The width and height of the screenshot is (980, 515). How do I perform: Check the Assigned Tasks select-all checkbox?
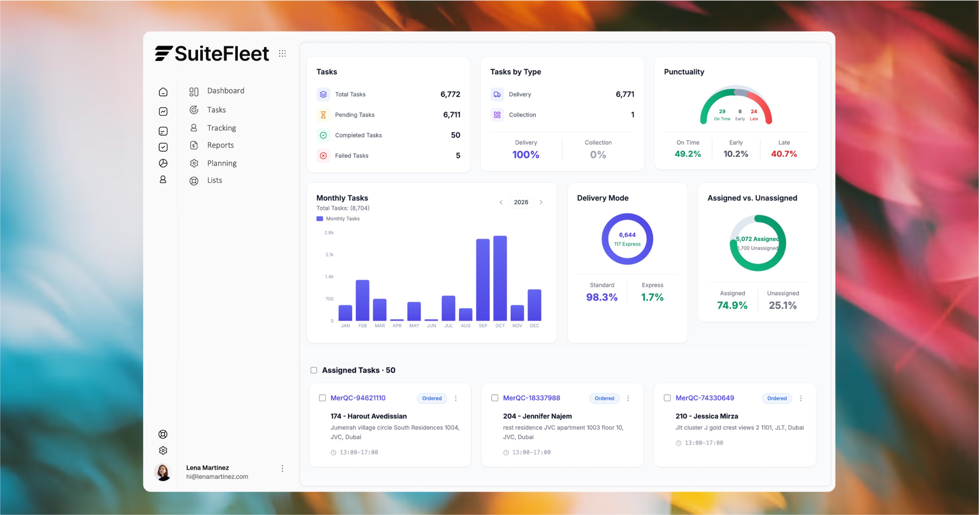click(314, 370)
